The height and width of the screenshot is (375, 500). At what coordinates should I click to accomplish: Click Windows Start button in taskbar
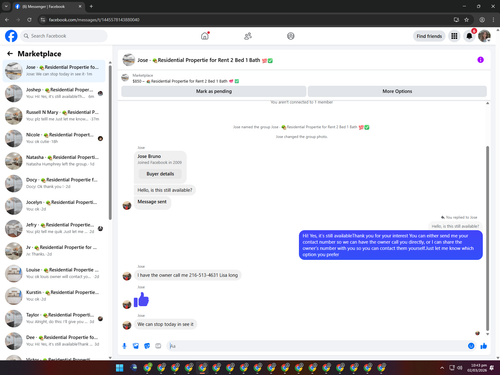(119, 368)
